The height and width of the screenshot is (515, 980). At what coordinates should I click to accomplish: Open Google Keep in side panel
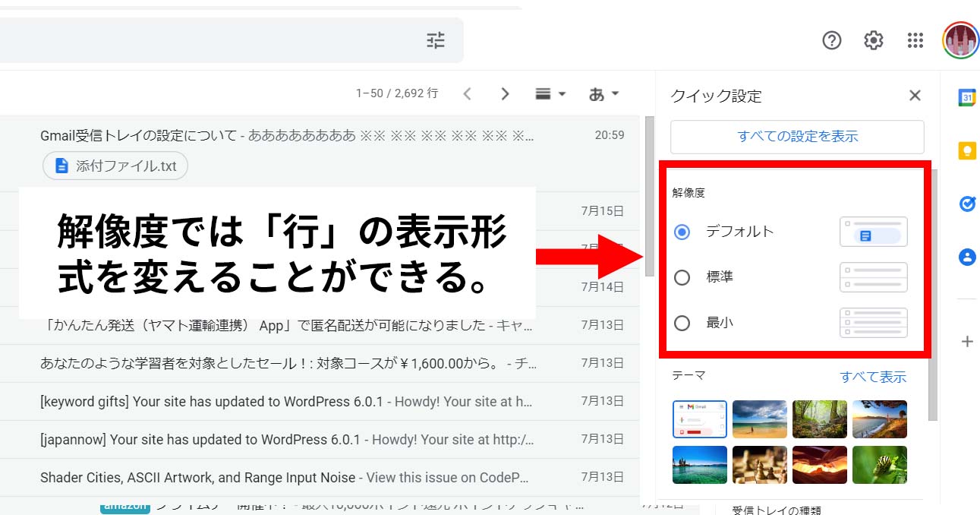966,150
